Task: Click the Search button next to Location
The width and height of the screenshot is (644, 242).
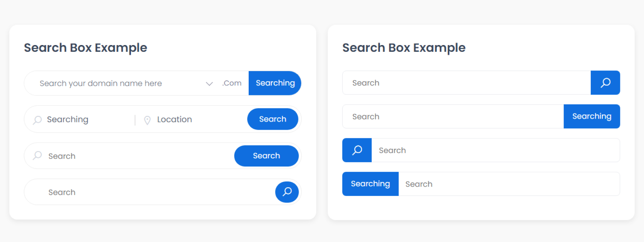Action: tap(272, 119)
